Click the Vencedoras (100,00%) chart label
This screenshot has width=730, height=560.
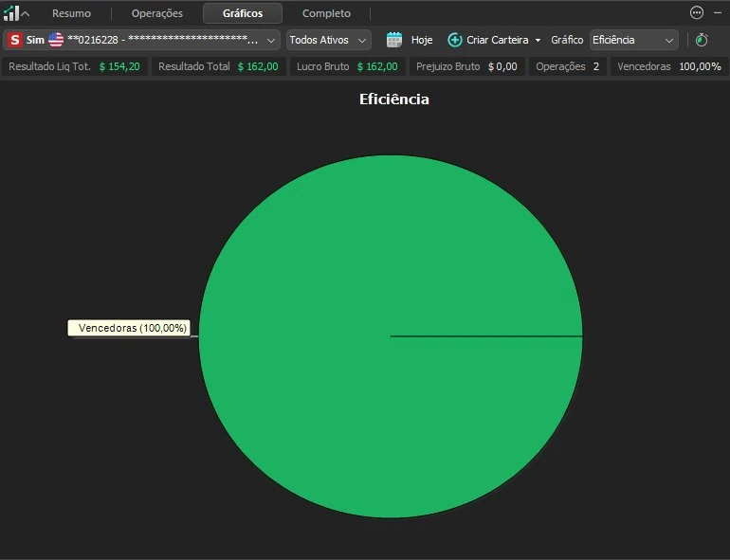pos(129,328)
